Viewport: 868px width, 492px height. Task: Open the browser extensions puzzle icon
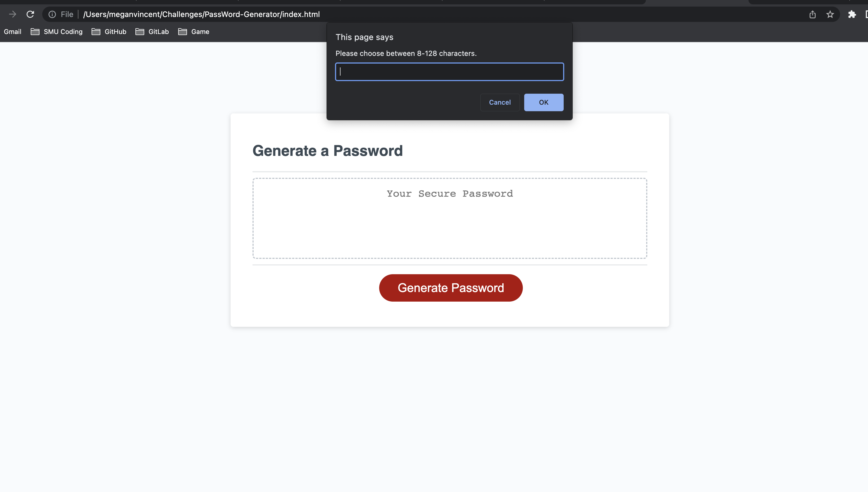pyautogui.click(x=852, y=14)
